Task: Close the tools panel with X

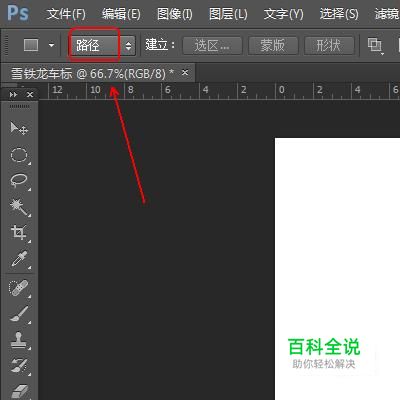Action: 30,95
